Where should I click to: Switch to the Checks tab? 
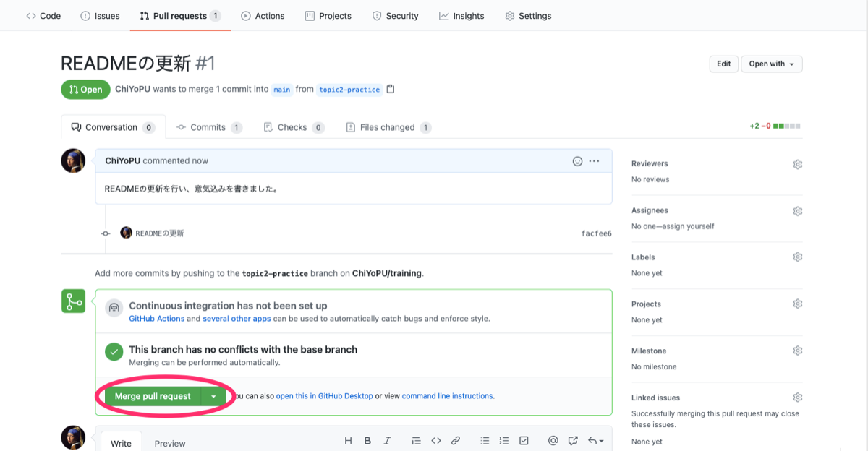[x=294, y=127]
